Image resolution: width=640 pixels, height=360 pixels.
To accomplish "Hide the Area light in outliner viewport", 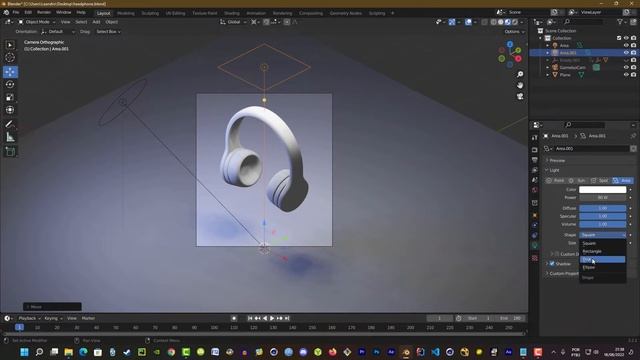I will click(626, 45).
